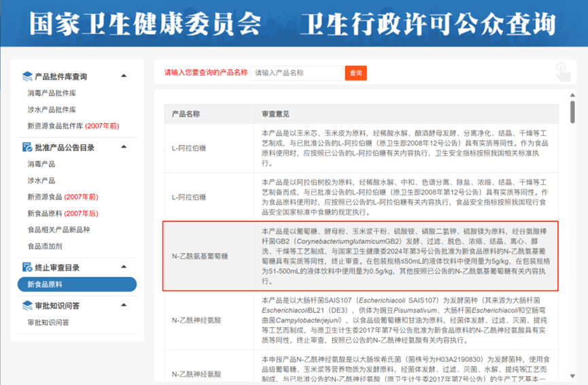Collapse the 产品批件库查询 section arrow
Screen dimensions: 588x385
tap(124, 76)
